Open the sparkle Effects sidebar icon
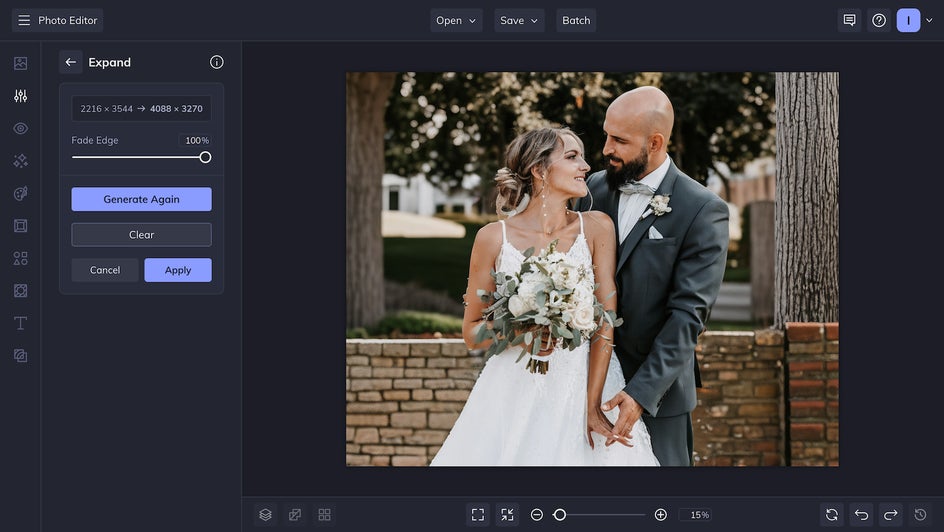 click(20, 161)
